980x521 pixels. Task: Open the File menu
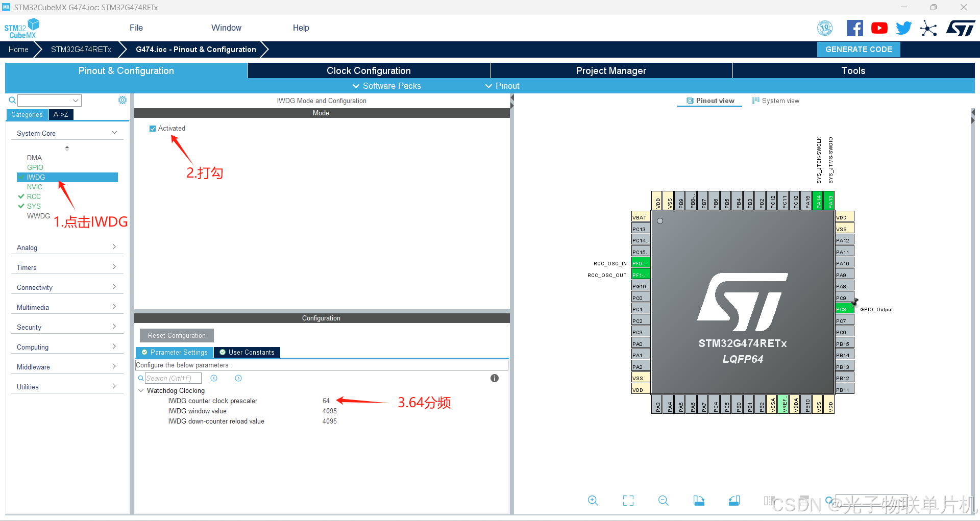pos(136,28)
